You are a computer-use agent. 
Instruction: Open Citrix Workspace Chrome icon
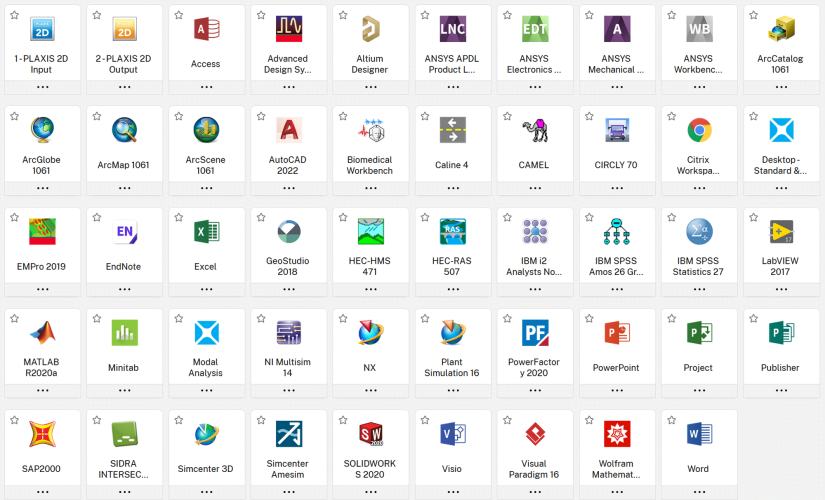coord(699,130)
